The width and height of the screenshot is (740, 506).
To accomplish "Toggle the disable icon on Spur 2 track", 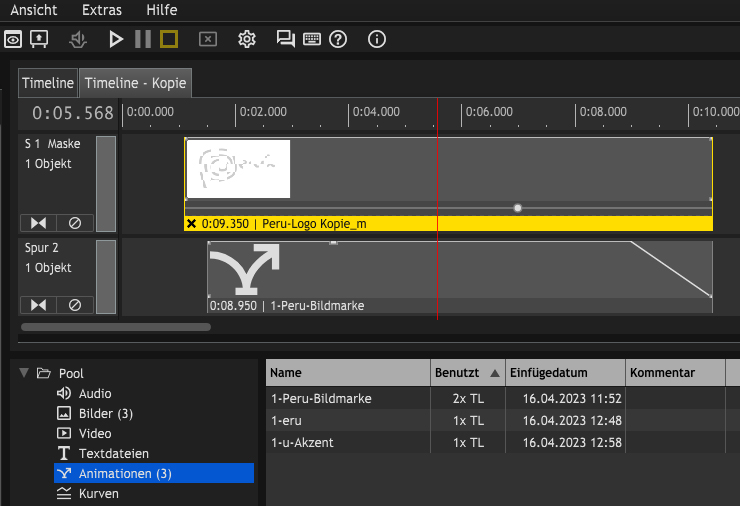I will point(75,305).
